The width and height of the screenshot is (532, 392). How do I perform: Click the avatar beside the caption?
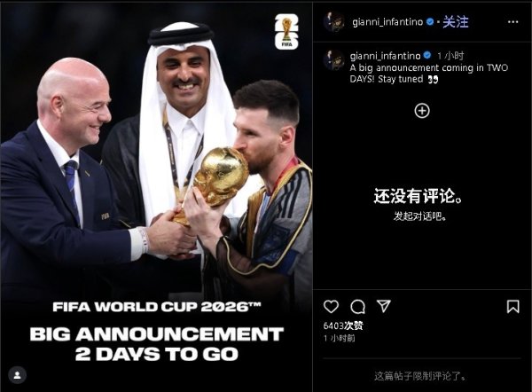[333, 59]
